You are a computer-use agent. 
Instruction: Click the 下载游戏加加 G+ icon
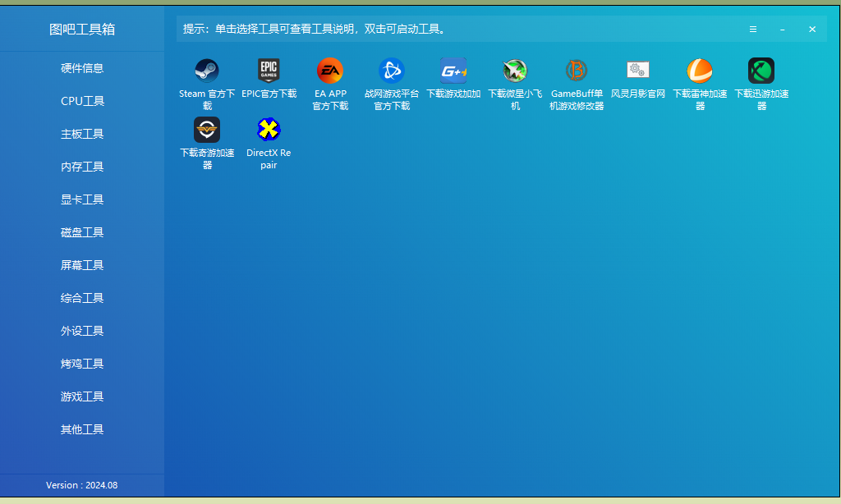click(x=453, y=71)
